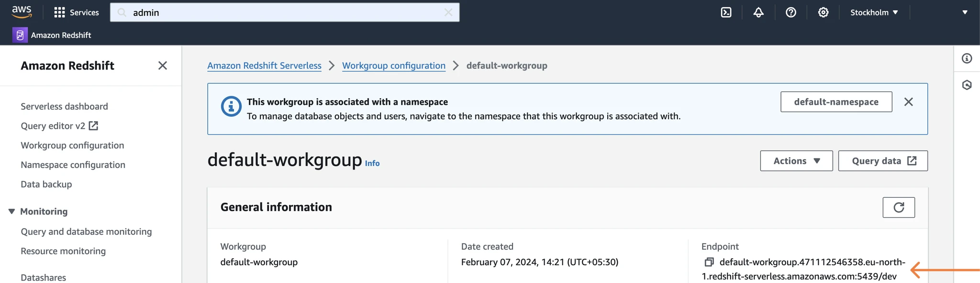Image resolution: width=980 pixels, height=283 pixels.
Task: Open the CloudShell terminal icon
Action: (x=726, y=12)
